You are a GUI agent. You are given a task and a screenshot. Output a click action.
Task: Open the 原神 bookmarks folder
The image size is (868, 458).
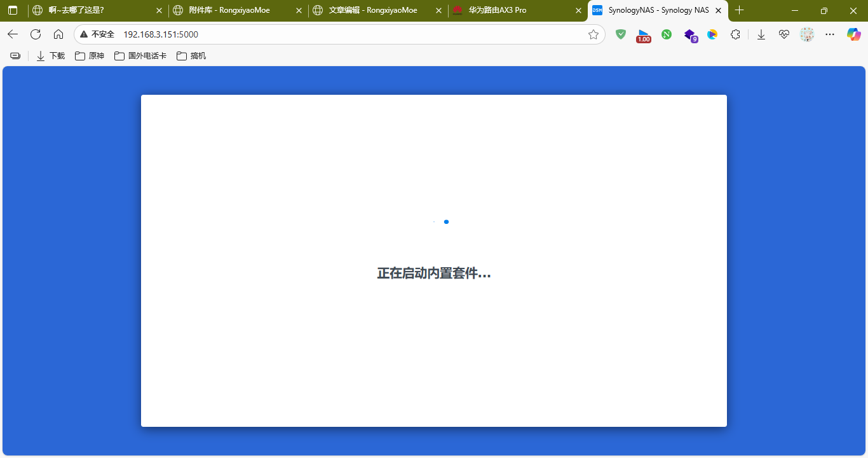point(90,56)
